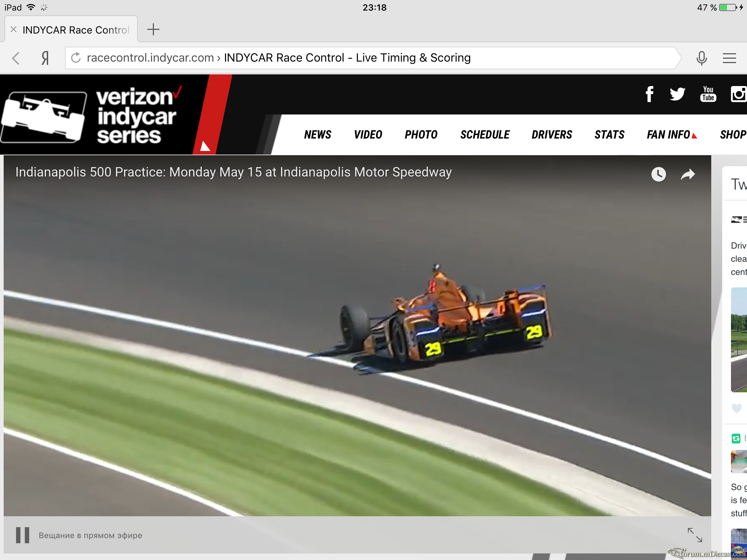Image resolution: width=747 pixels, height=560 pixels.
Task: Open the SHOP menu item
Action: (733, 135)
